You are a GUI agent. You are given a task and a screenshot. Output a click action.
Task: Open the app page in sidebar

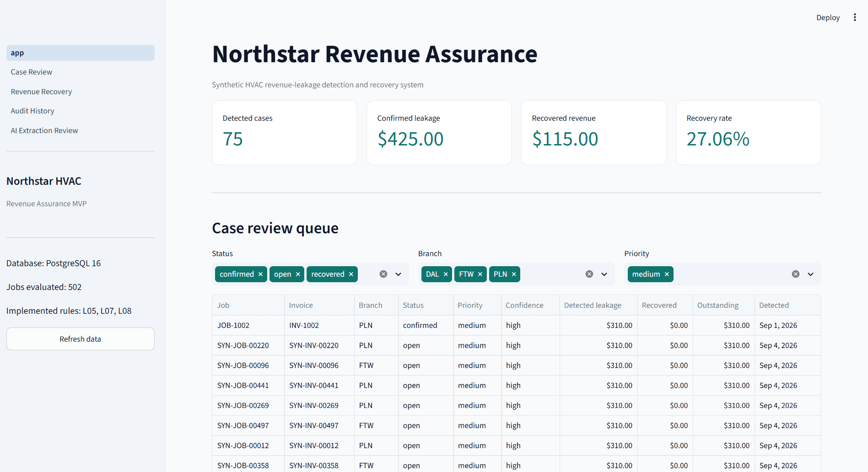pyautogui.click(x=81, y=53)
